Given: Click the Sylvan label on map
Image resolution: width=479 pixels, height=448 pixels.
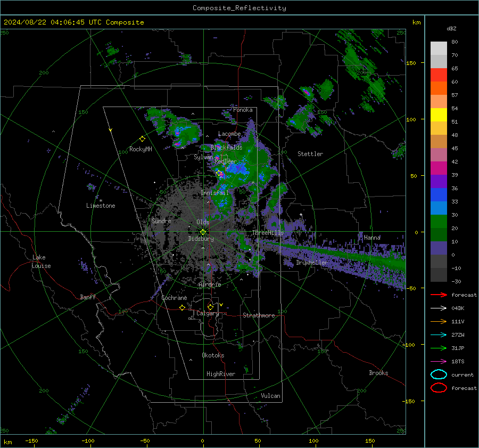Looking at the screenshot, I should click(203, 157).
